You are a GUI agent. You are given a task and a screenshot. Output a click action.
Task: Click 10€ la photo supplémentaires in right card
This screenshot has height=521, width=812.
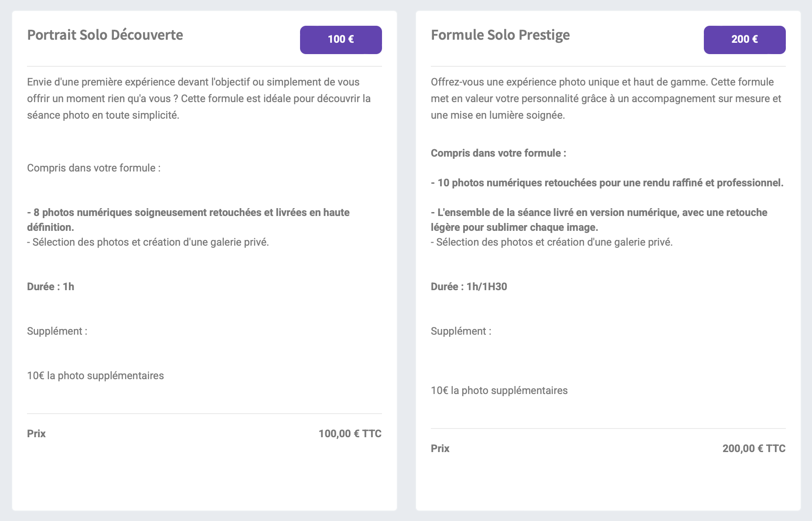coord(499,391)
